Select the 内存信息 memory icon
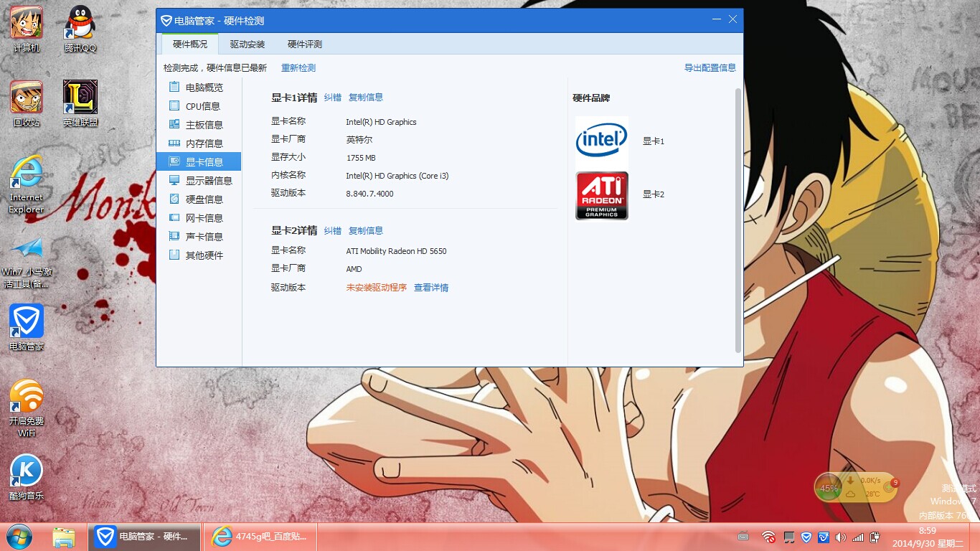The width and height of the screenshot is (980, 551). [174, 143]
